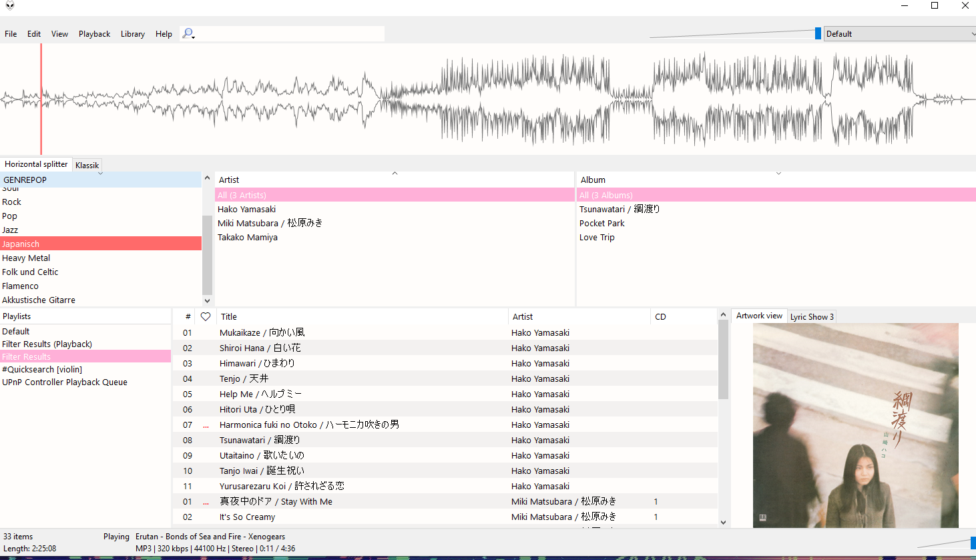
Task: Switch to the Artwork view tab
Action: [759, 316]
